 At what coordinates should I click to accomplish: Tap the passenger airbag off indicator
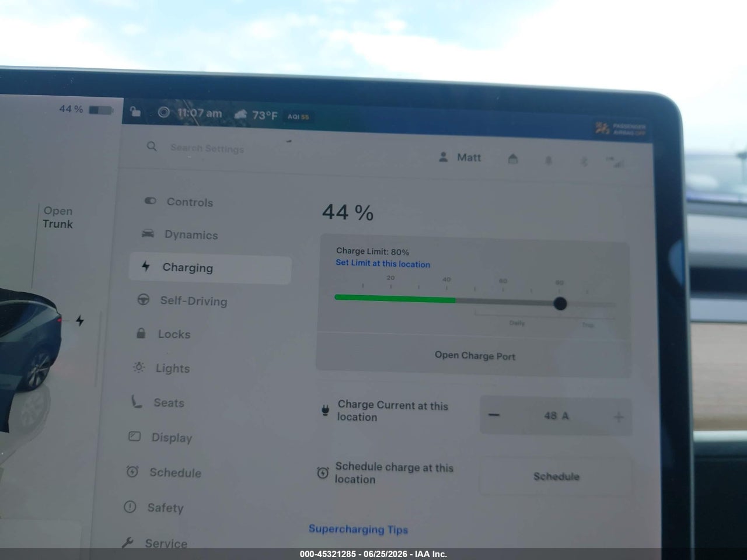tap(620, 128)
